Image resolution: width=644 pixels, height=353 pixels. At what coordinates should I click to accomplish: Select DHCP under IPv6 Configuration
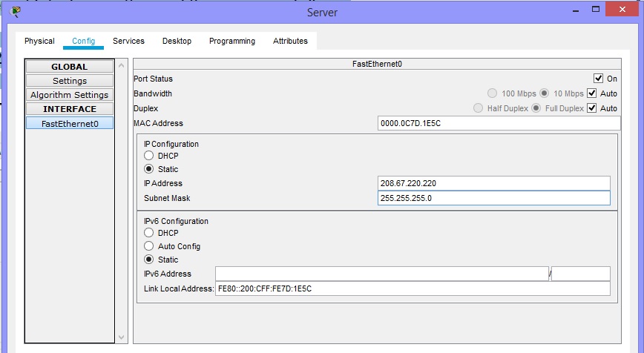[x=149, y=233]
